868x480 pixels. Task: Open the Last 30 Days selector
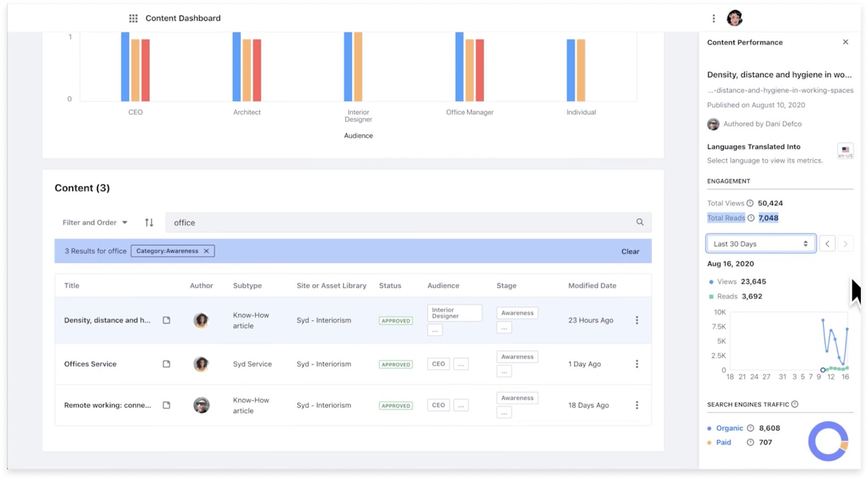tap(760, 244)
